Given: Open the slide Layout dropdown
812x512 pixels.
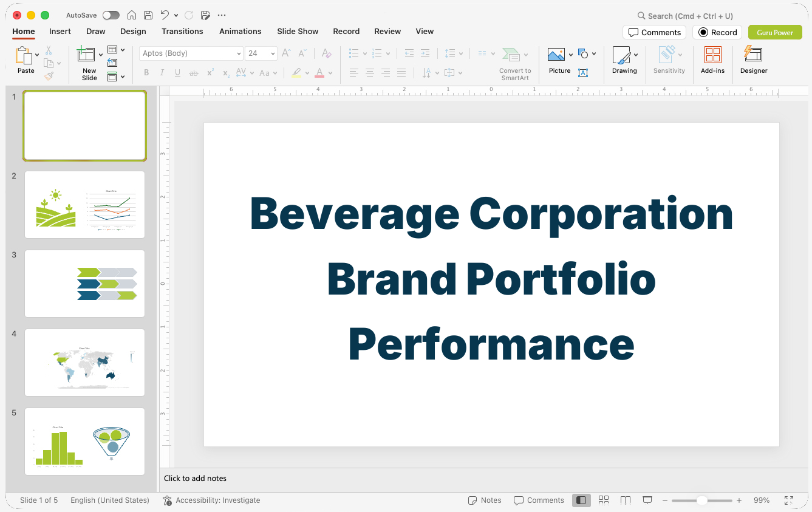Looking at the screenshot, I should tap(115, 50).
